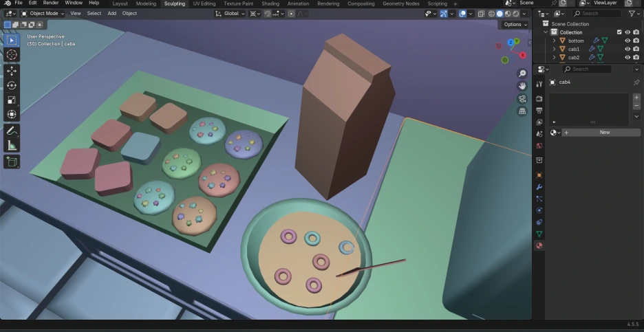Open the Options dropdown in viewport
This screenshot has height=332, width=644.
[x=515, y=24]
